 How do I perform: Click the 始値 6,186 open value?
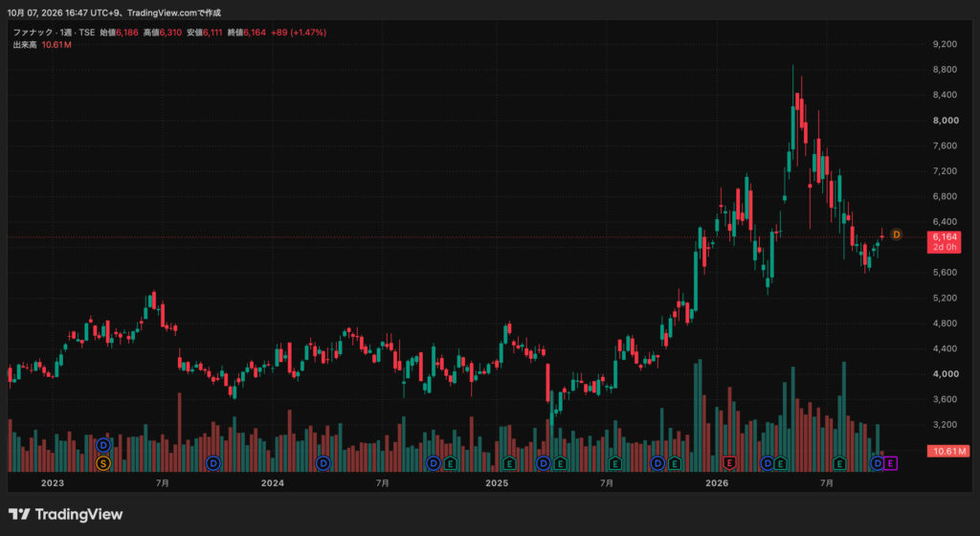(x=119, y=33)
